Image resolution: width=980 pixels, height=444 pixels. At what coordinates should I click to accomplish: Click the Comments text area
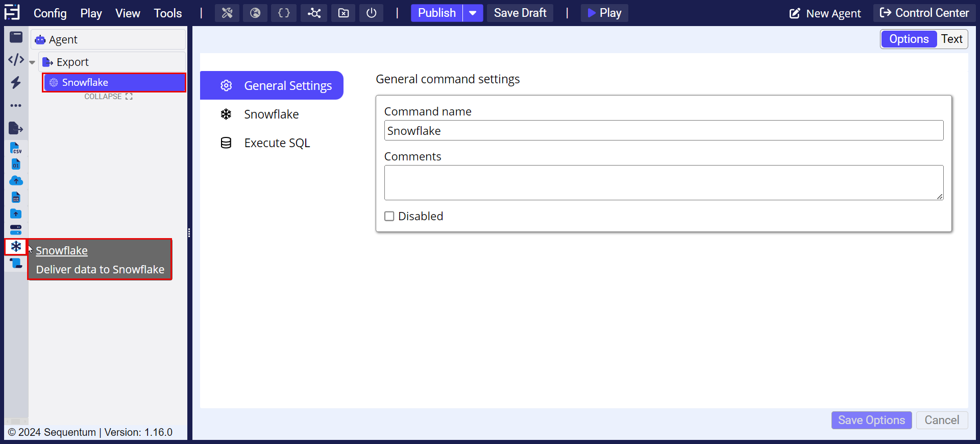(664, 182)
